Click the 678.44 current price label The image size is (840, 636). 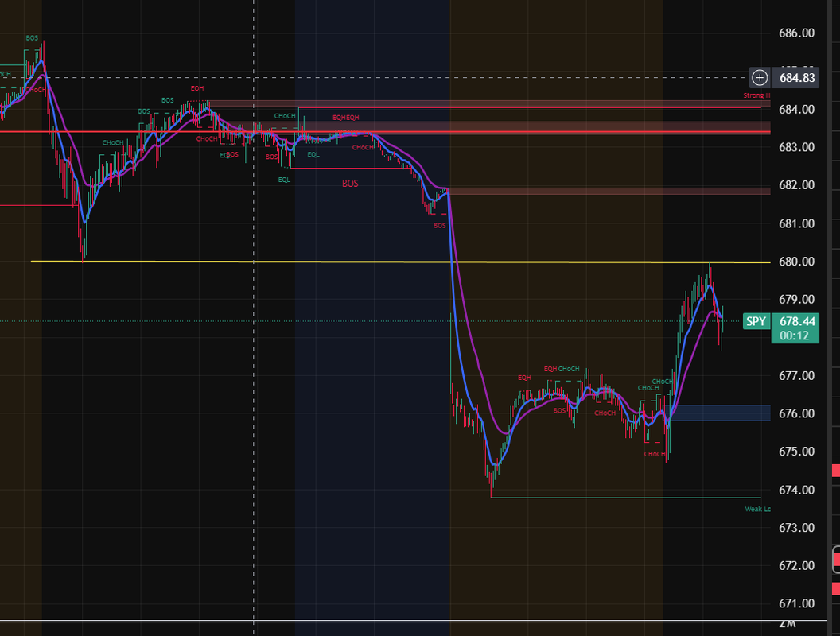(x=796, y=321)
